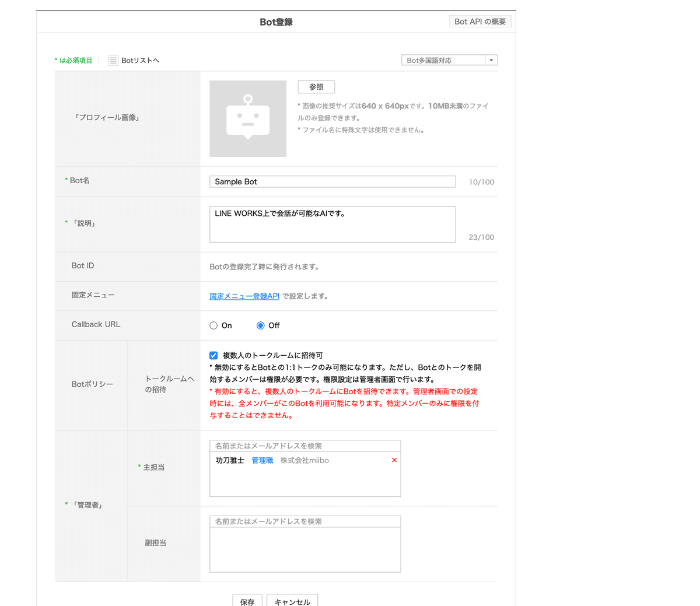Open the Bot API の概要 button
Image resolution: width=700 pixels, height=606 pixels.
[480, 22]
